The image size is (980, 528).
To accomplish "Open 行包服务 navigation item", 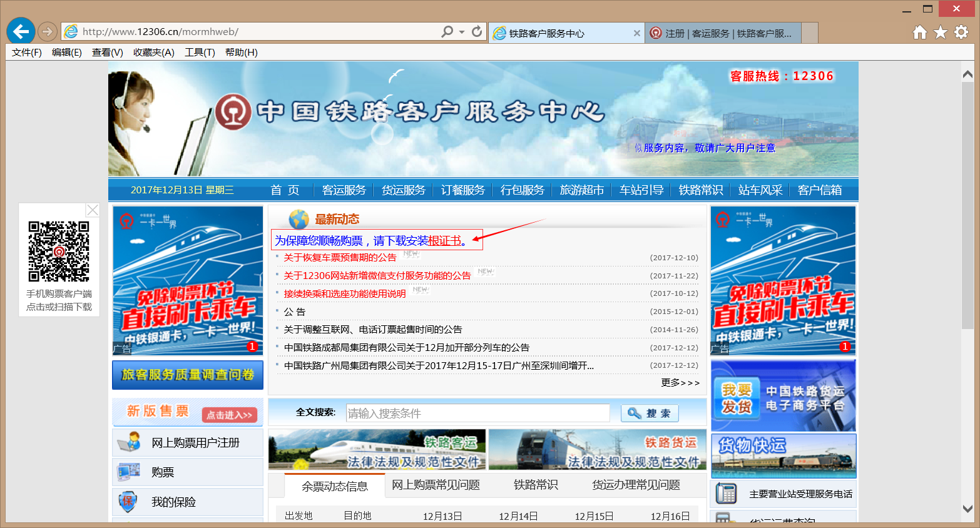I will (x=523, y=190).
